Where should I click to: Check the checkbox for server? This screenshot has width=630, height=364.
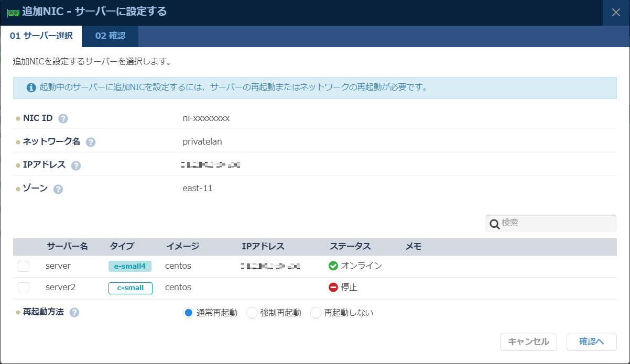coord(23,266)
